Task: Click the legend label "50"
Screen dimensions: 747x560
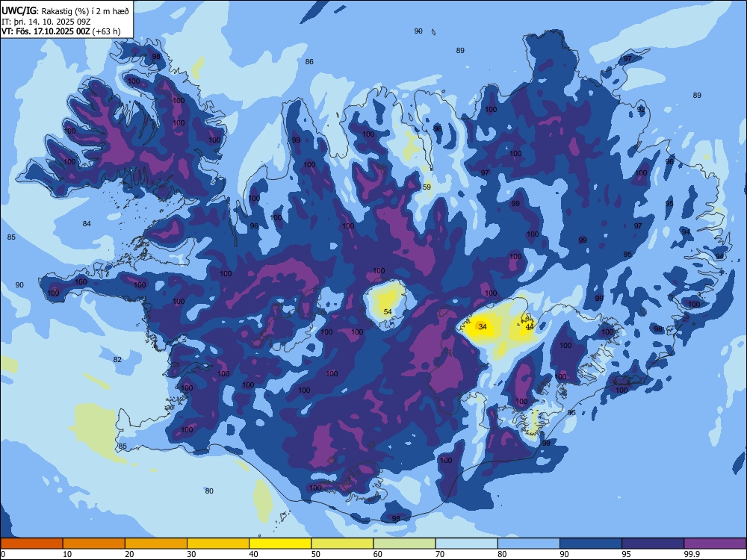Action: point(316,554)
